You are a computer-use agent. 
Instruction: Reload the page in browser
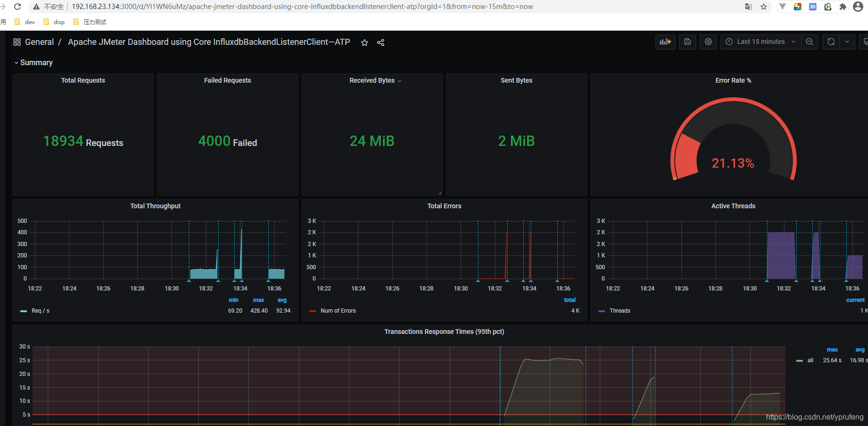pos(17,7)
